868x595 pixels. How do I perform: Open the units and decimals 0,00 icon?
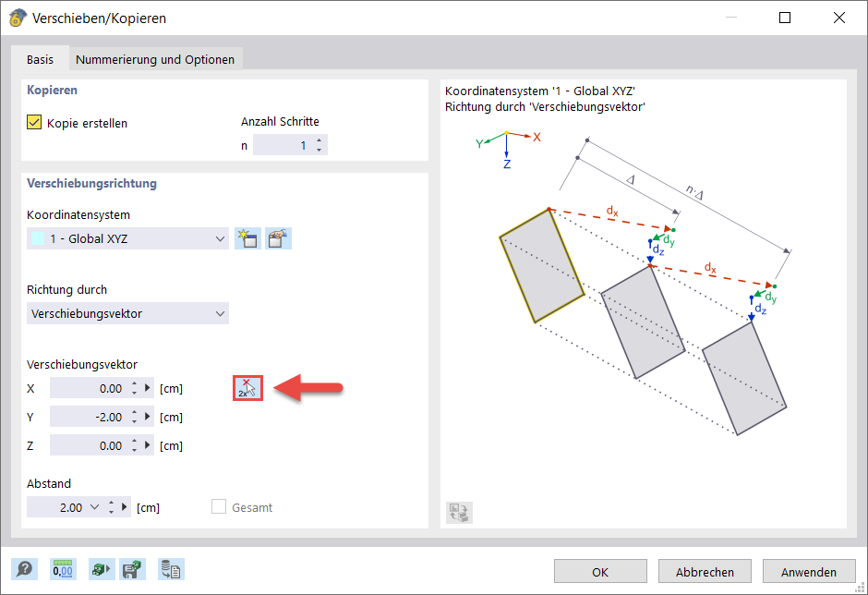click(x=63, y=569)
